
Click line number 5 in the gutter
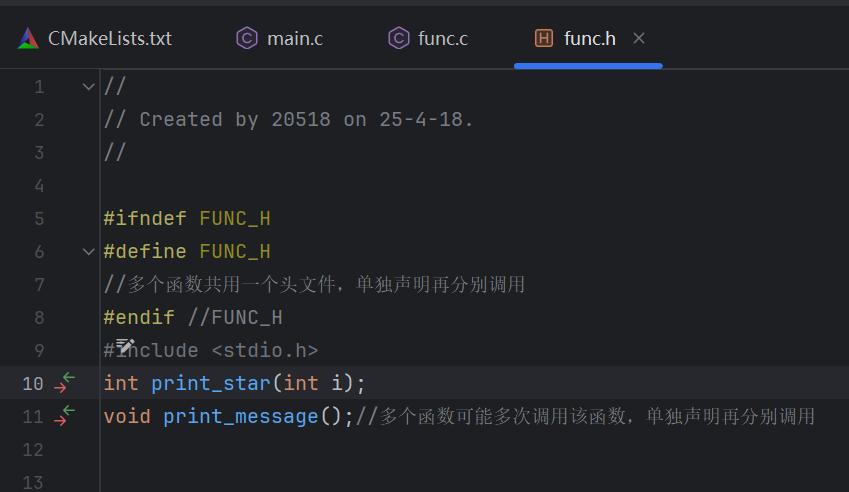click(39, 219)
